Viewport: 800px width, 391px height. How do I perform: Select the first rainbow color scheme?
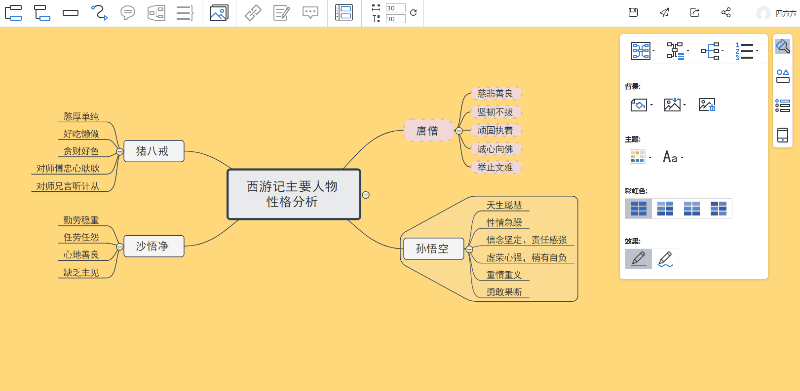(638, 208)
